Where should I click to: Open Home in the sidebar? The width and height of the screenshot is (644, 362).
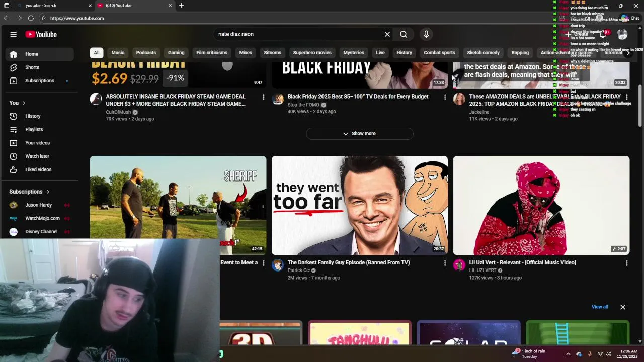[40, 54]
